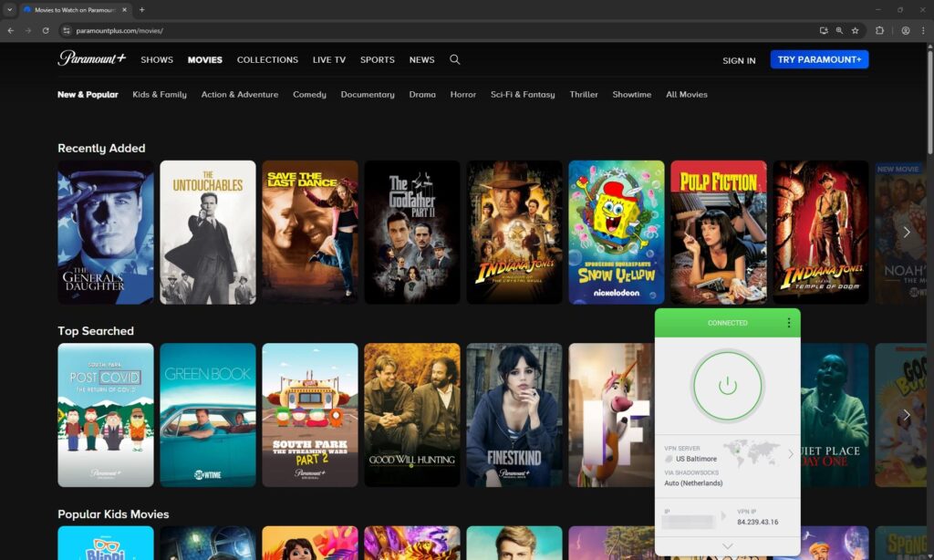934x560 pixels.
Task: Expand the VPN panel bottom chevron
Action: [x=727, y=546]
